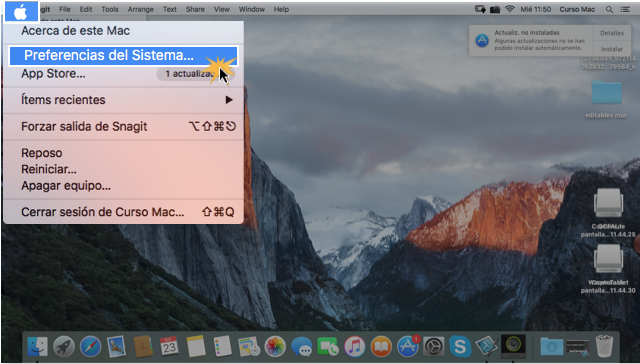Click Actualiz. no instaladas notification text
Screen dimensions: 640x364
(527, 32)
